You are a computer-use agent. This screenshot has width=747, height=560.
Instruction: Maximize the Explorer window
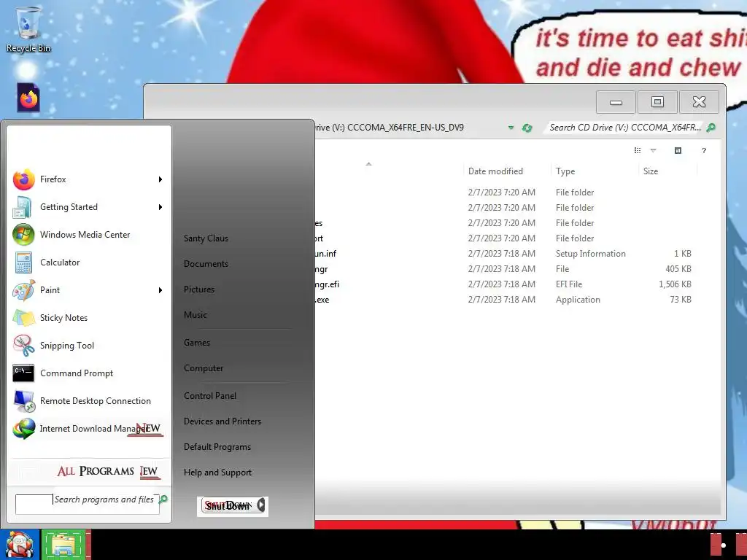click(x=657, y=102)
